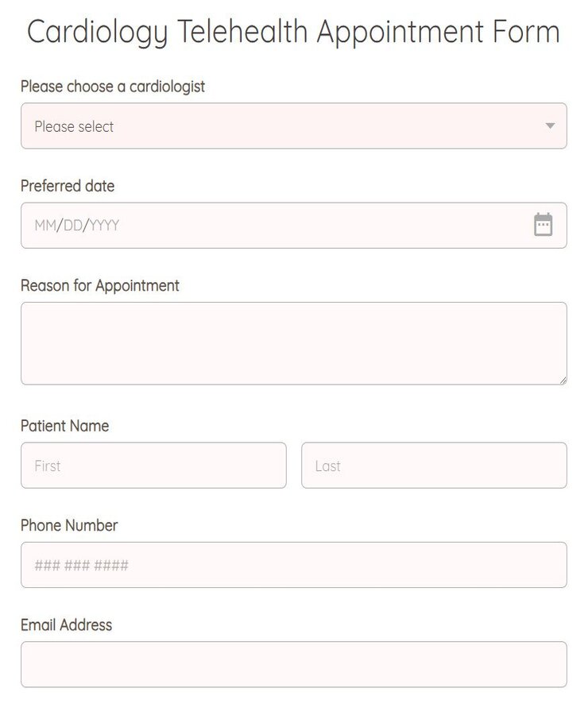Click the Email Address field
The height and width of the screenshot is (715, 588).
(294, 664)
